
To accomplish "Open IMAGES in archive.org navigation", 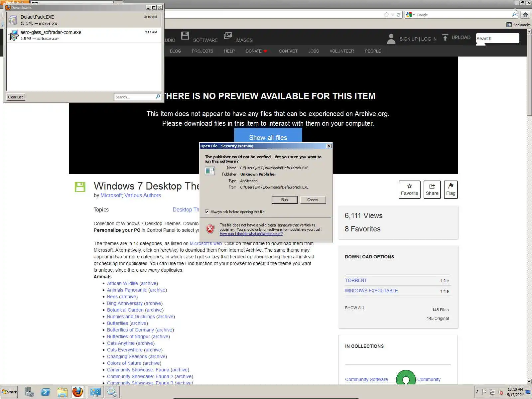I will pyautogui.click(x=244, y=40).
